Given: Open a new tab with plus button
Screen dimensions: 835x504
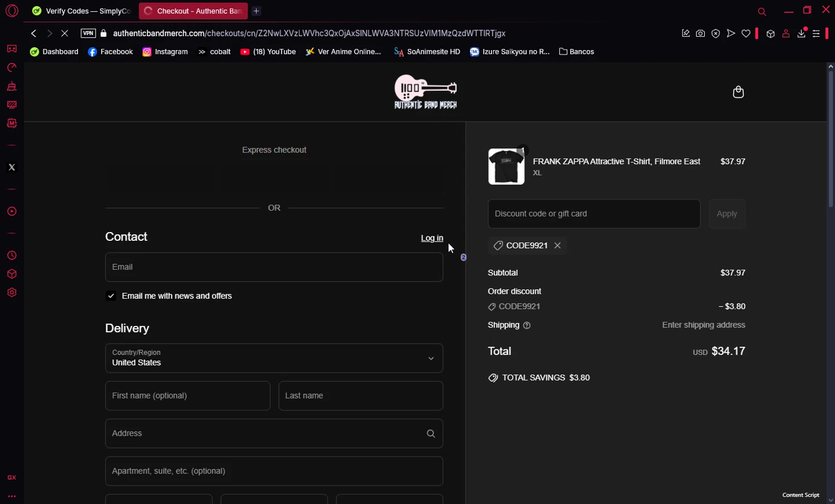Looking at the screenshot, I should (x=256, y=11).
